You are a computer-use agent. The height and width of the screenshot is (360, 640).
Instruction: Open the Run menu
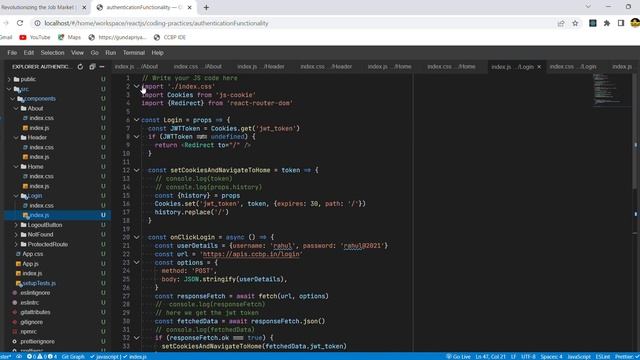coord(111,53)
